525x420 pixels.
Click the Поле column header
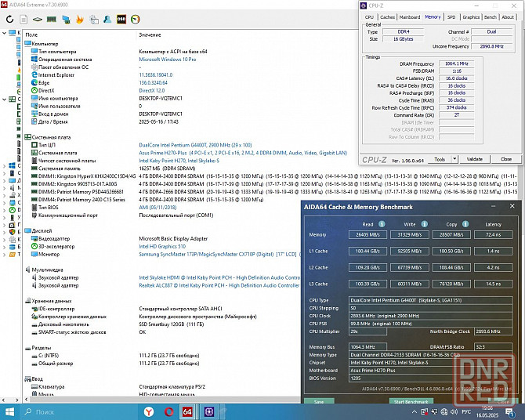pos(31,34)
